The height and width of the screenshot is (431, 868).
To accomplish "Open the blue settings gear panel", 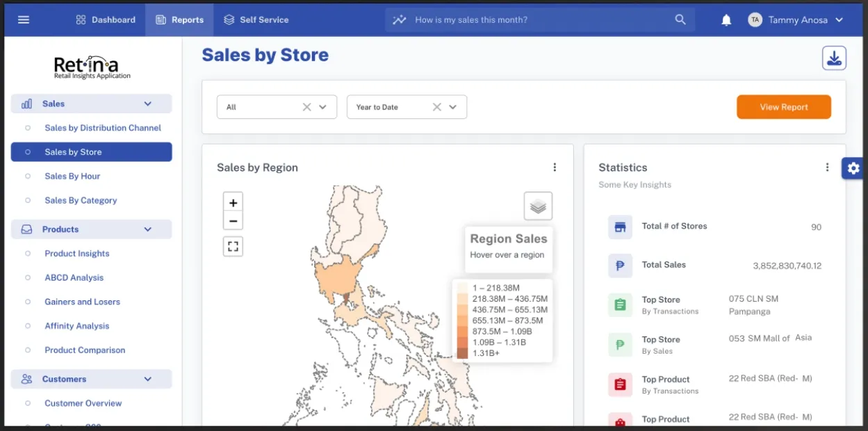I will click(x=853, y=168).
